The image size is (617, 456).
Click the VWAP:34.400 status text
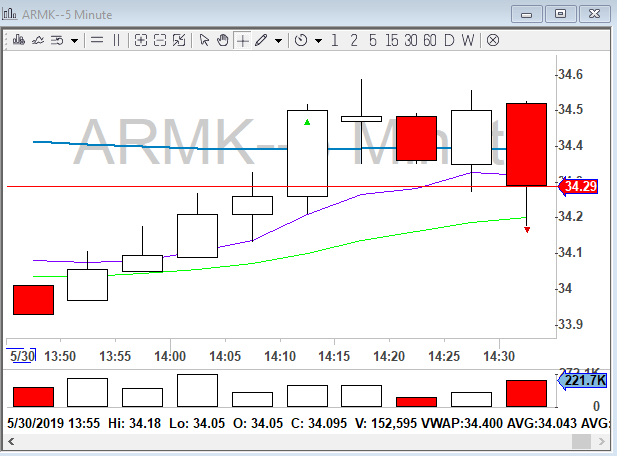tap(462, 423)
